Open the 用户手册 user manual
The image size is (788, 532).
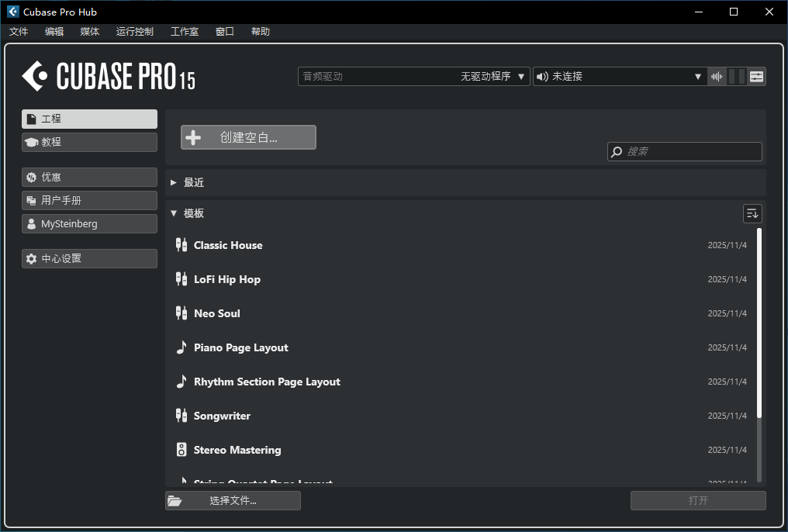(89, 200)
